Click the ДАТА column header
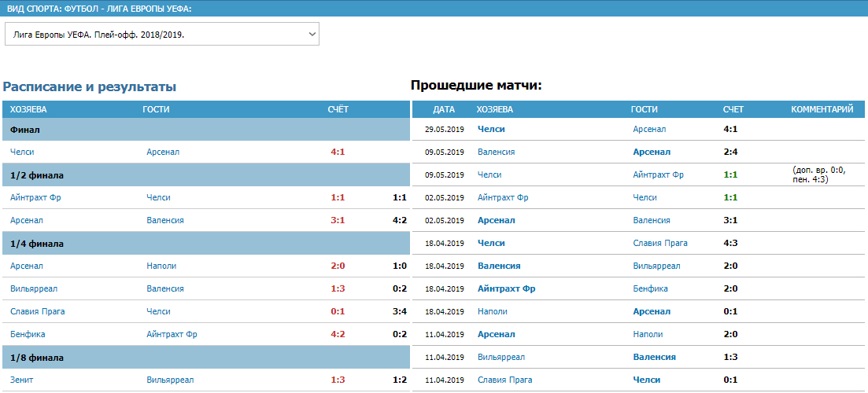868x393 pixels. [444, 109]
